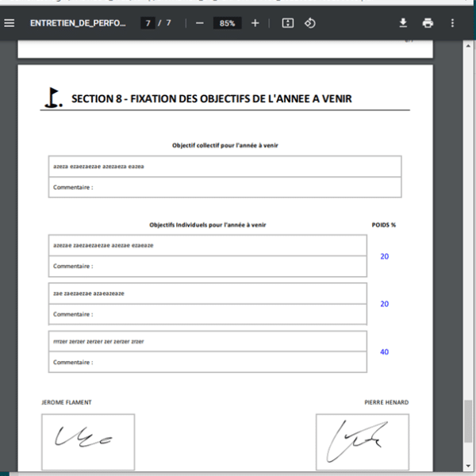Click the flag icon beside Section 8
Image resolution: width=476 pixels, height=476 pixels.
(54, 98)
